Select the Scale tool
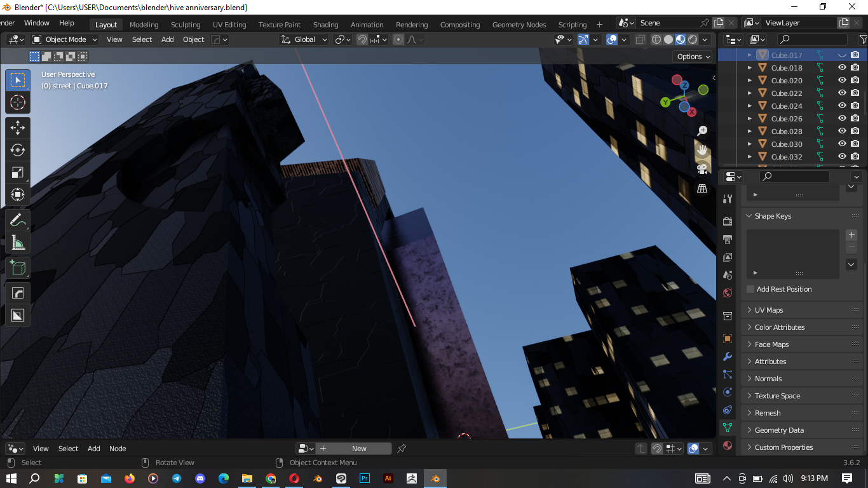Image resolution: width=868 pixels, height=488 pixels. [18, 172]
